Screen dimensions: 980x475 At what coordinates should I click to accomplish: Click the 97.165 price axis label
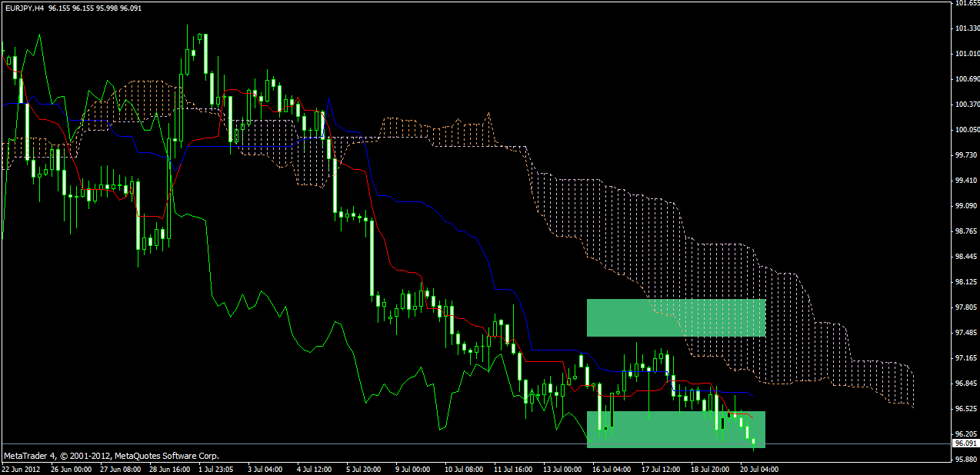pyautogui.click(x=965, y=358)
